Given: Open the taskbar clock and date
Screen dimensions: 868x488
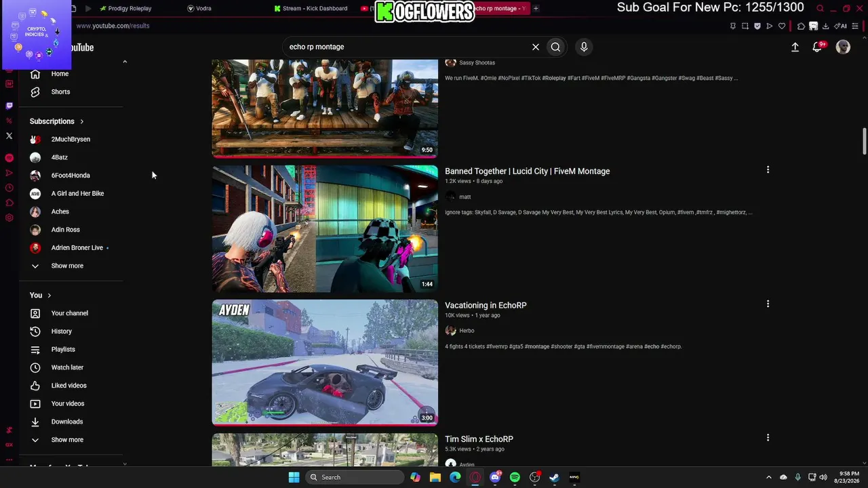Looking at the screenshot, I should point(847,477).
